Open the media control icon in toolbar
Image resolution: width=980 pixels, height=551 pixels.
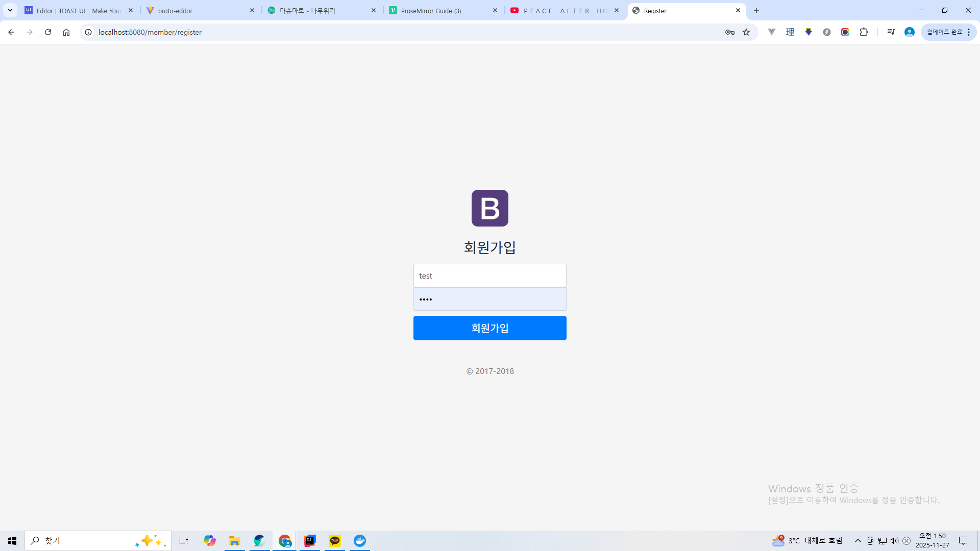point(891,32)
